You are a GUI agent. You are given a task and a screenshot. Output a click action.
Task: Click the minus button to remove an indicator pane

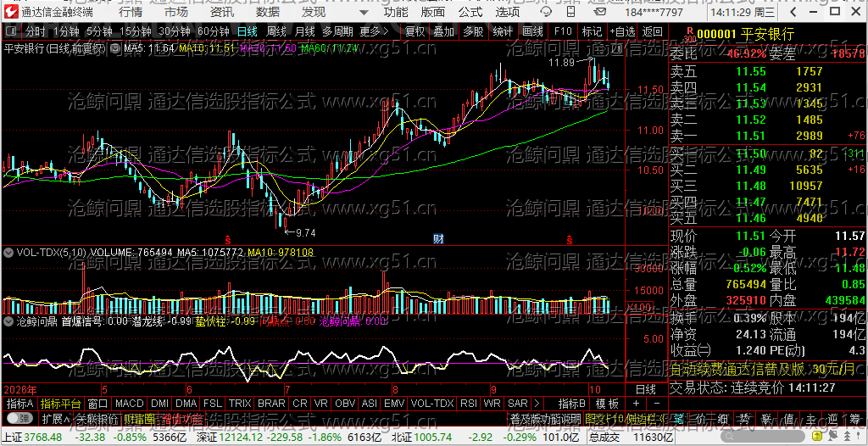[x=657, y=404]
